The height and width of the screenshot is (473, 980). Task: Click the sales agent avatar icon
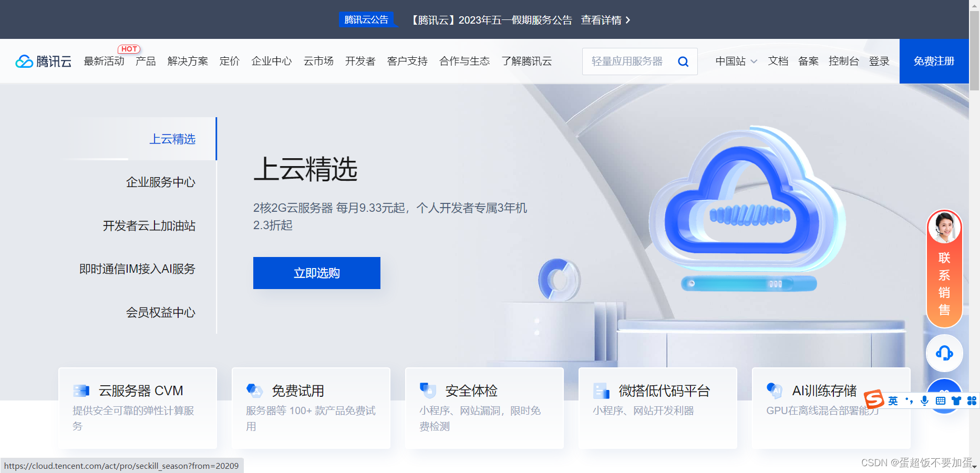point(944,227)
